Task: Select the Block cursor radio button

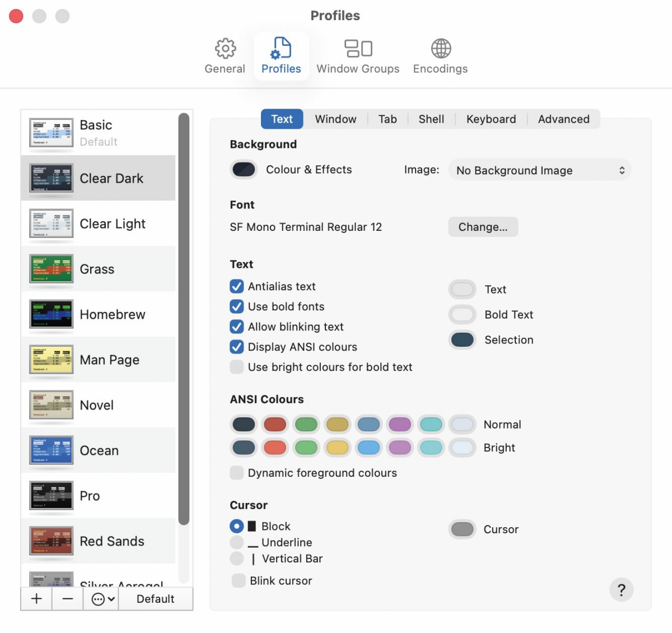Action: [x=237, y=526]
